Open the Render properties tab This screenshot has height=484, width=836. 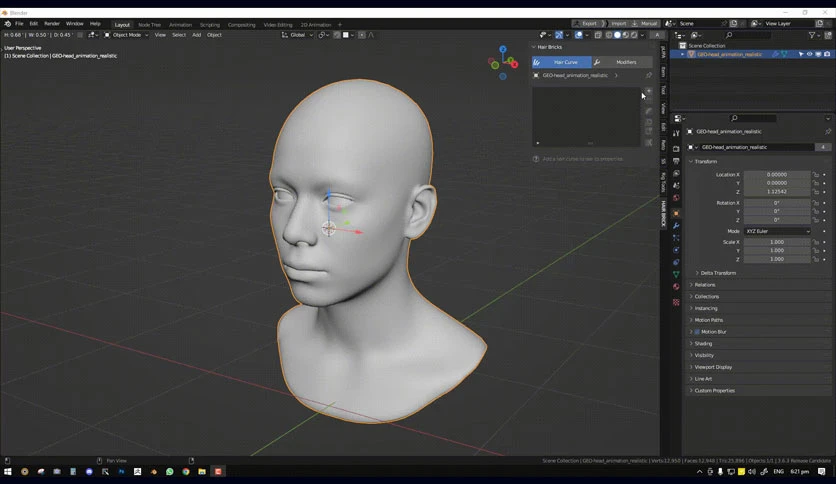(676, 149)
